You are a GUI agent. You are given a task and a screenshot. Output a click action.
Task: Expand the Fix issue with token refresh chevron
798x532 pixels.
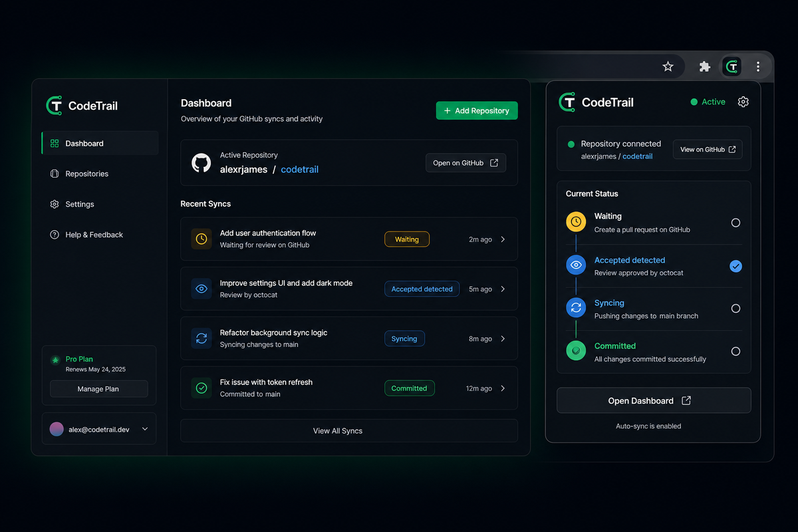503,388
